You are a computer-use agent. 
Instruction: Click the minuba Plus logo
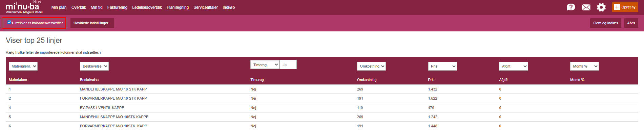pyautogui.click(x=24, y=7)
